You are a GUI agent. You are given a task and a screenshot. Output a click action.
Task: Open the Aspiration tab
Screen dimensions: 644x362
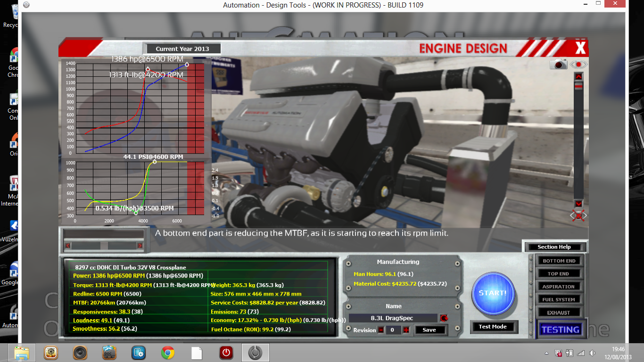click(x=559, y=287)
